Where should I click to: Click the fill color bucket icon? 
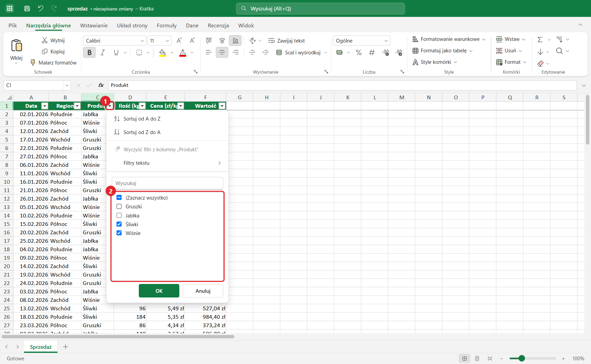coord(162,52)
